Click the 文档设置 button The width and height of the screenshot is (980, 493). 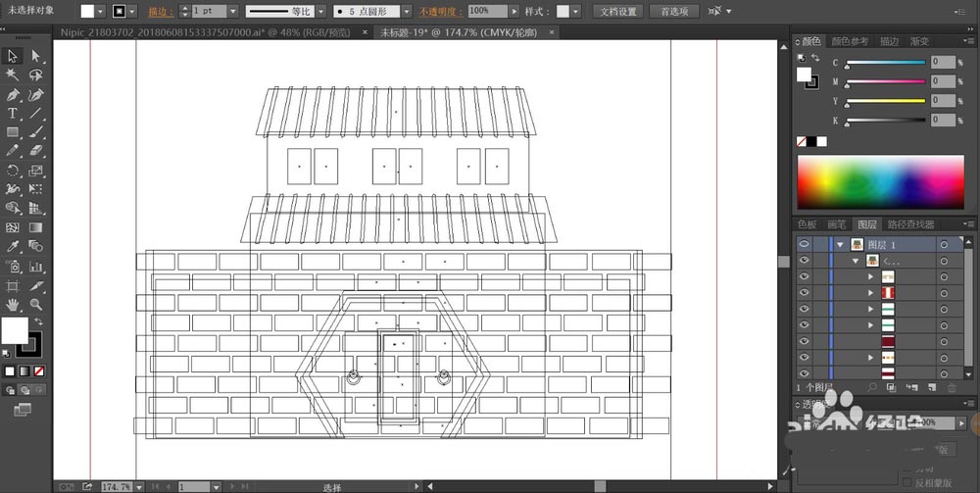pos(618,11)
